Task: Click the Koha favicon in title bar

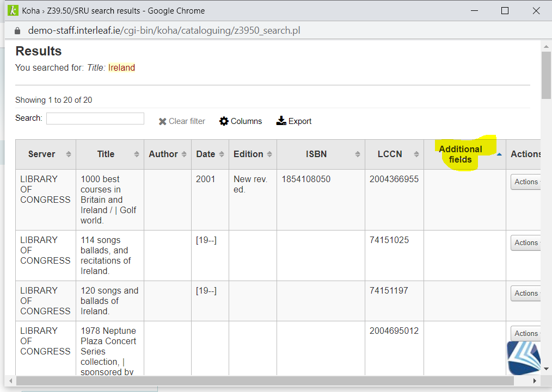Action: click(x=13, y=10)
